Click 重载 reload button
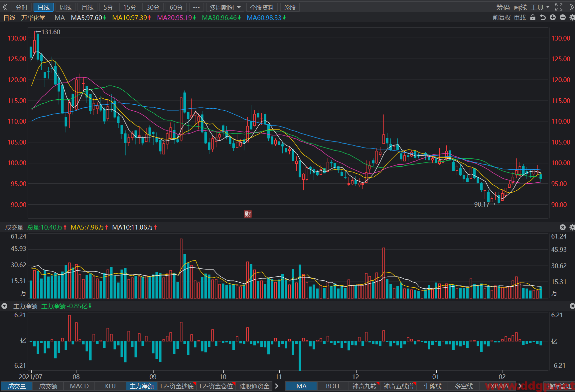 (520, 18)
